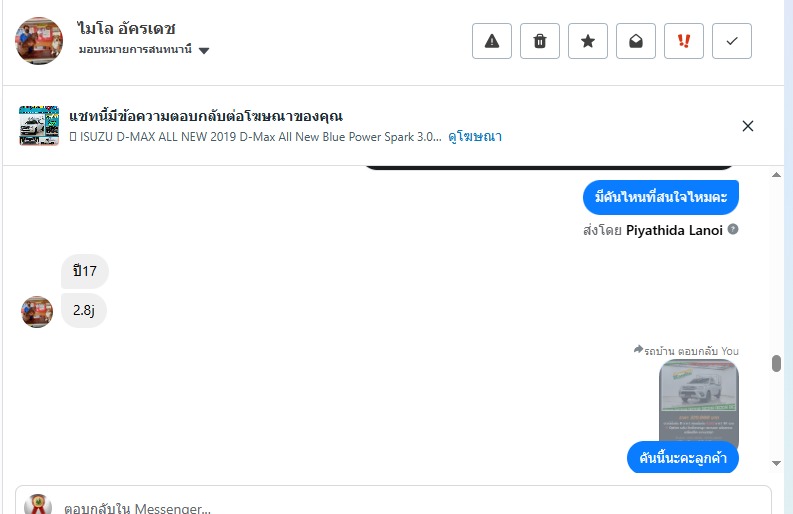The height and width of the screenshot is (514, 793).
Task: Click the ตอบกลับใน Messenger reply field
Action: click(x=400, y=507)
